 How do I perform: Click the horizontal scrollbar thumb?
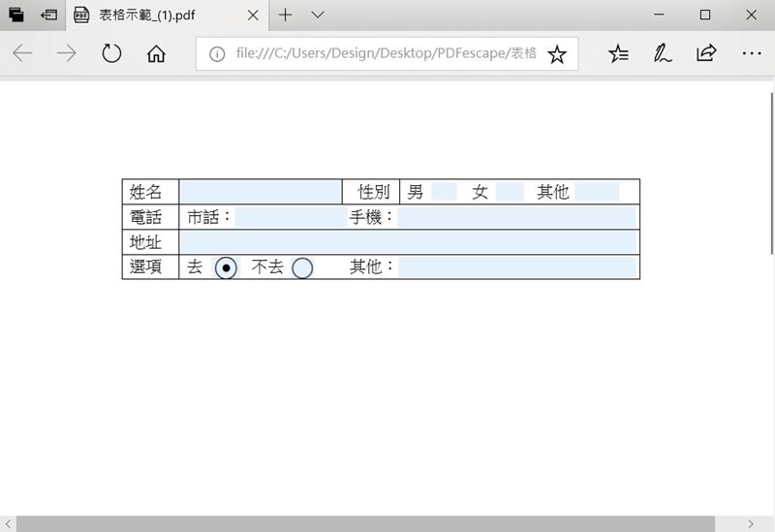pos(365,524)
